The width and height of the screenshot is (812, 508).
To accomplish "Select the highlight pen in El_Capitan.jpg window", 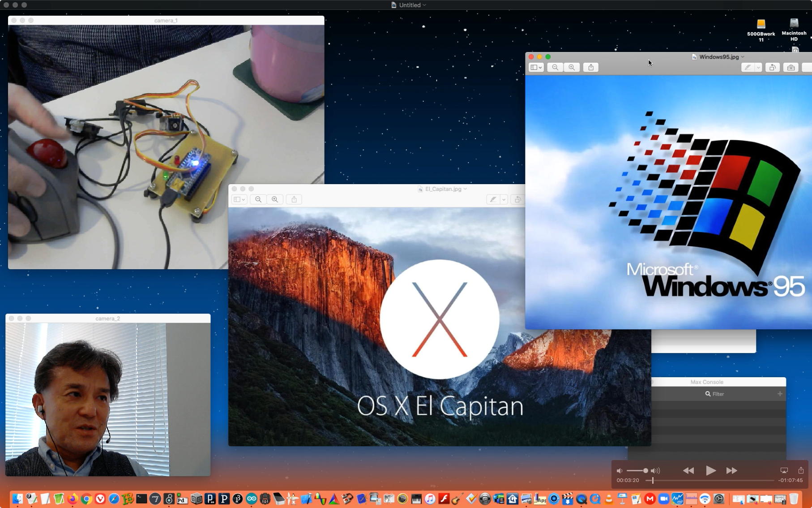I will point(493,199).
